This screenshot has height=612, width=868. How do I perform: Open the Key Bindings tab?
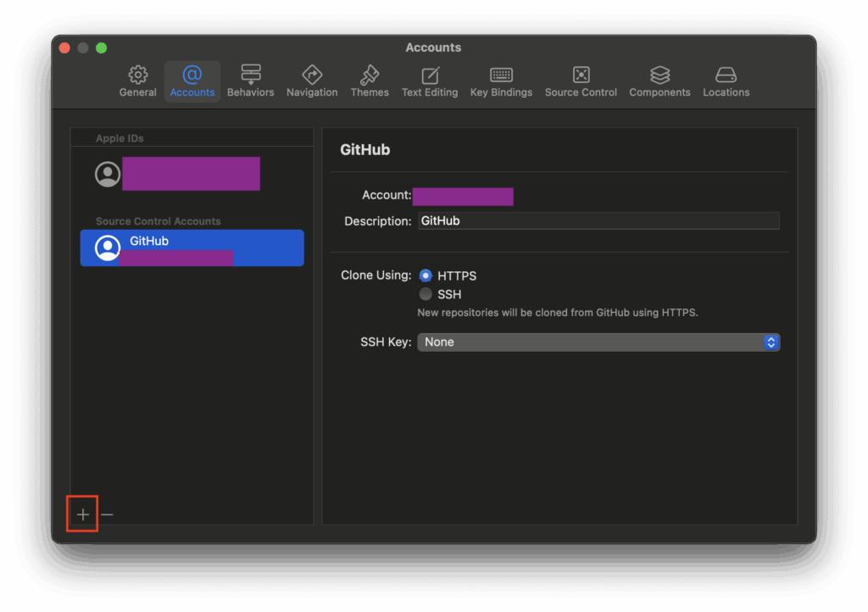pyautogui.click(x=501, y=81)
